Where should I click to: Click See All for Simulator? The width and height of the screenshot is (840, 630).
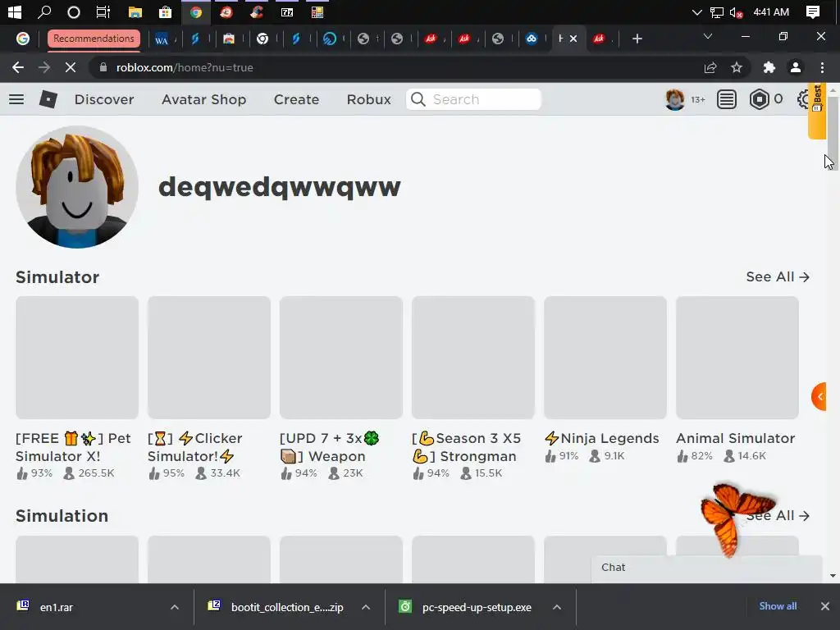[778, 277]
